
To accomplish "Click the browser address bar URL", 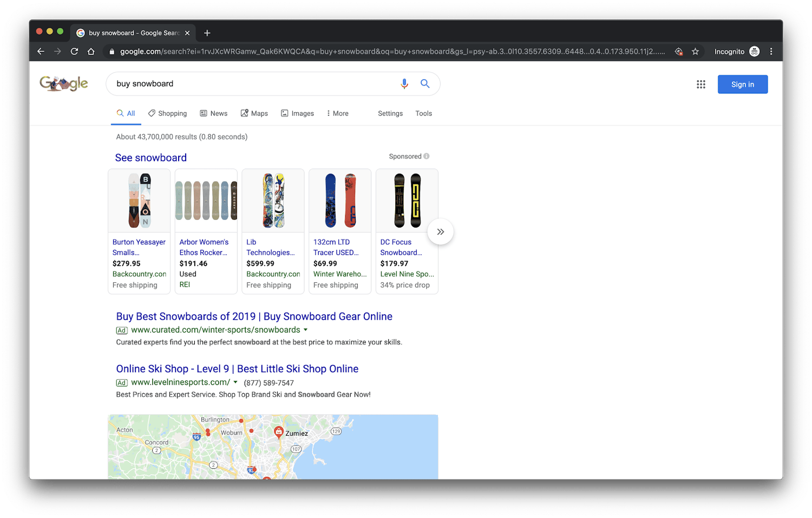I will 392,51.
